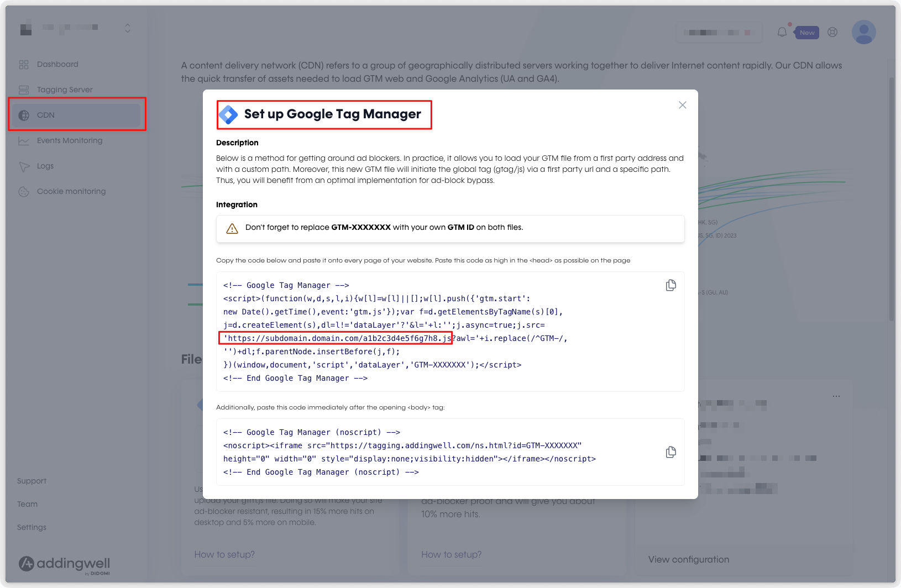This screenshot has width=901, height=588.
Task: Open Cookie monitoring
Action: 71,191
